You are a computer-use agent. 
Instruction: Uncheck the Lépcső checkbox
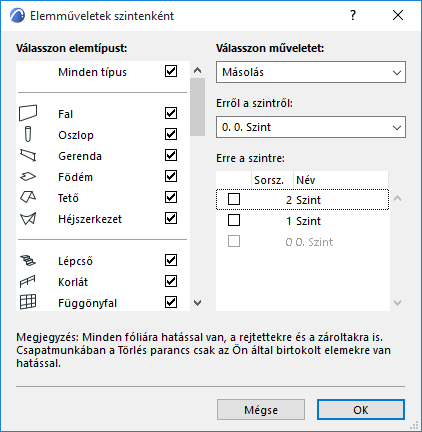tap(171, 260)
